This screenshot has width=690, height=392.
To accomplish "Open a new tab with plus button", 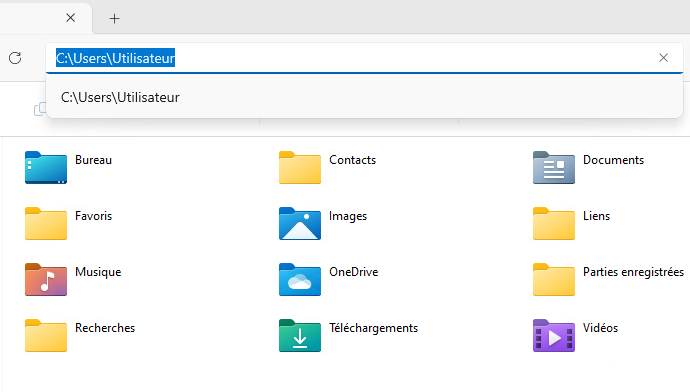I will click(x=114, y=18).
